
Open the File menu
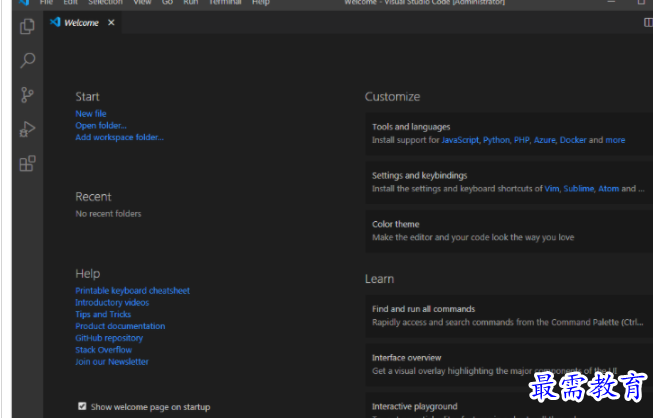(46, 2)
